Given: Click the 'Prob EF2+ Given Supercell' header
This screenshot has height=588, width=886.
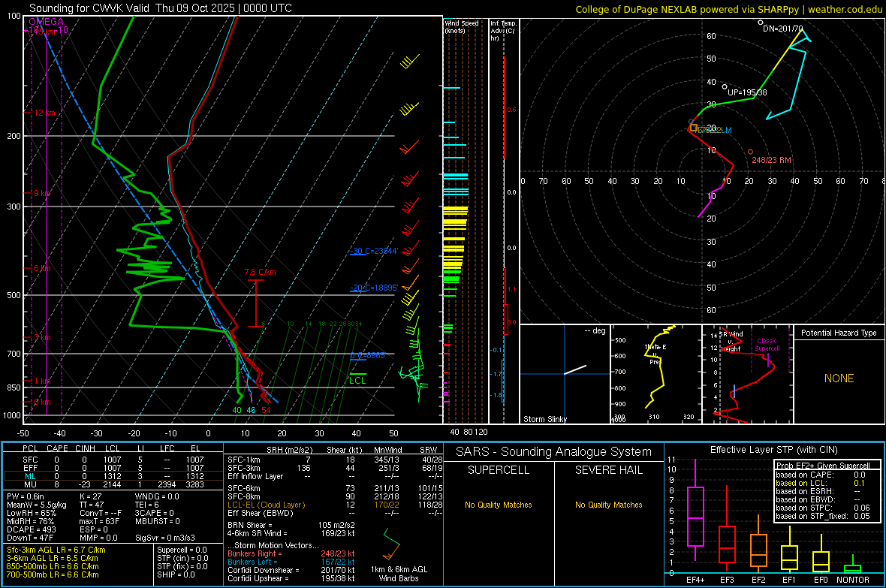Looking at the screenshot, I should [x=823, y=466].
